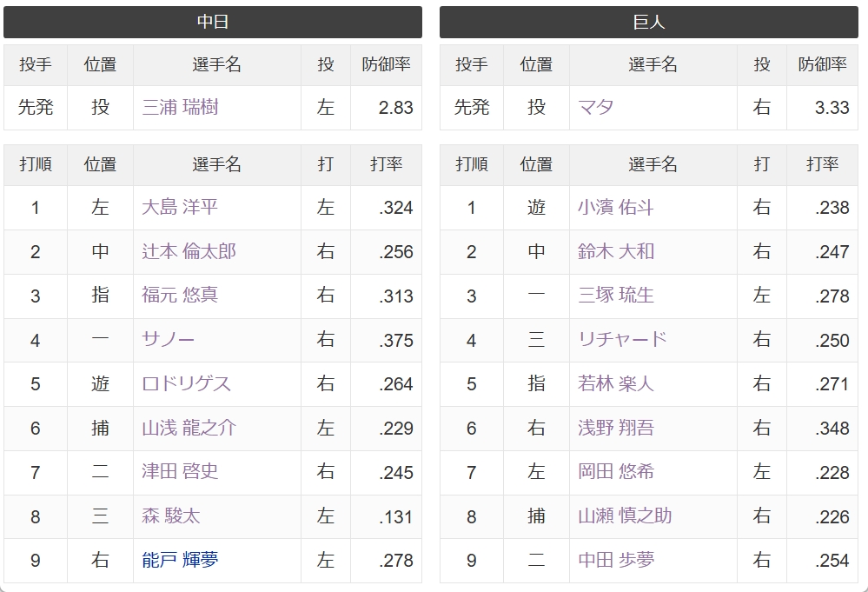The height and width of the screenshot is (592, 868).
Task: Click the 巨人 team header bar
Action: 649,22
